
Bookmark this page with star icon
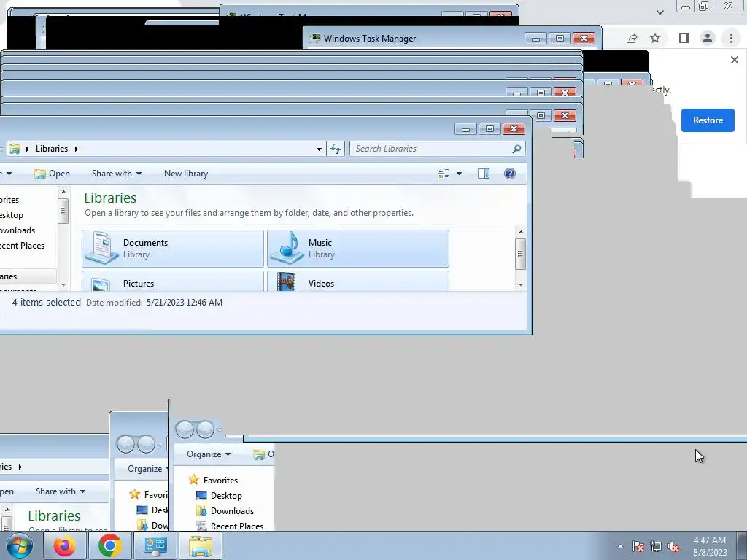(x=655, y=38)
